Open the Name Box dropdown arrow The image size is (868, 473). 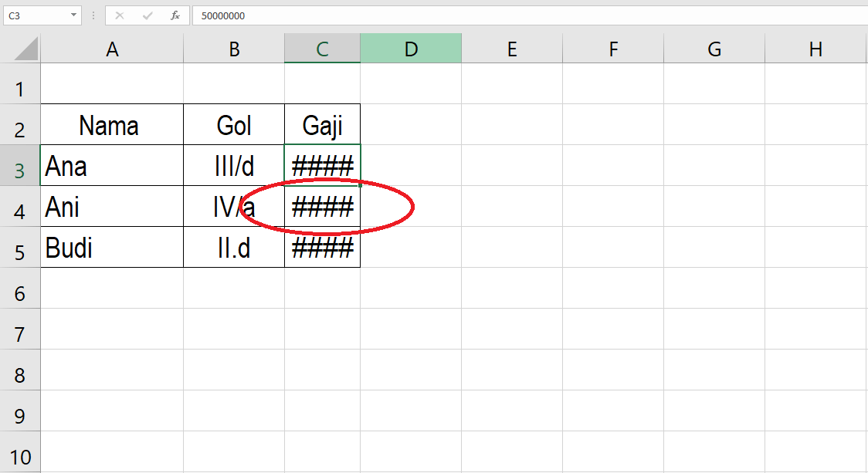(x=73, y=15)
